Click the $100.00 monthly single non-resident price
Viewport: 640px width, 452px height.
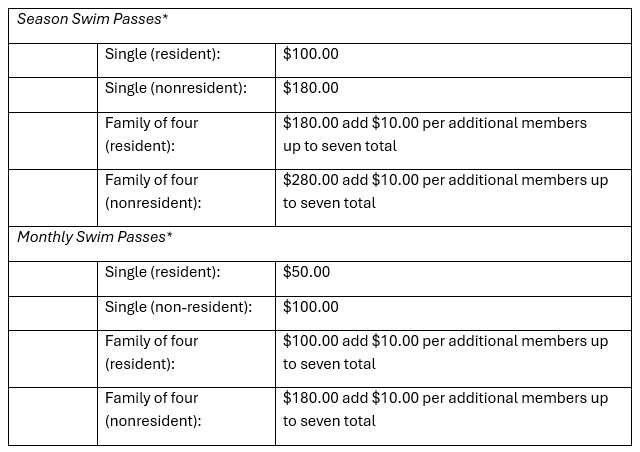coord(311,307)
